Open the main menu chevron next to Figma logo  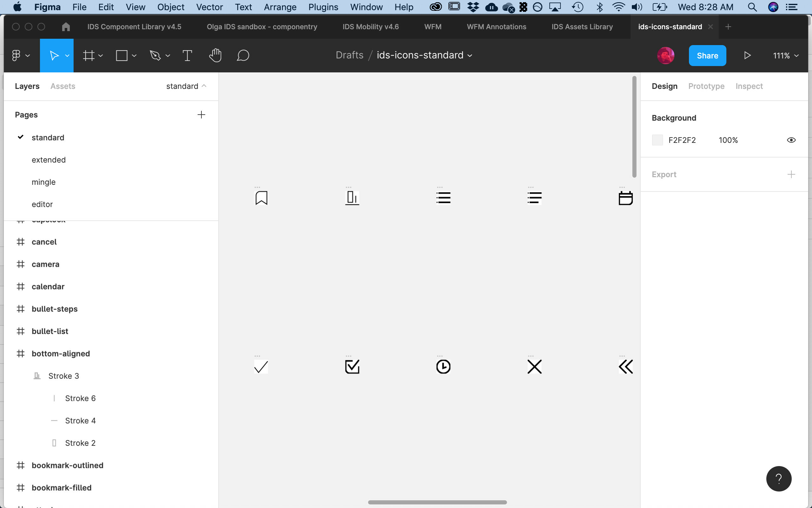(x=28, y=56)
